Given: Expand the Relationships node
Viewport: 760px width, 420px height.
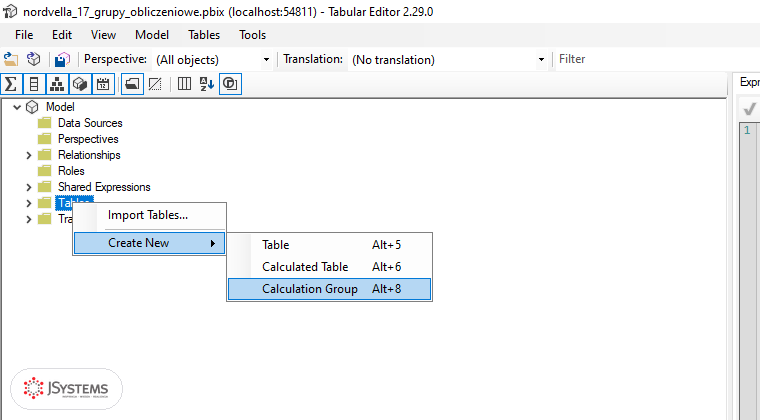Looking at the screenshot, I should [x=29, y=155].
